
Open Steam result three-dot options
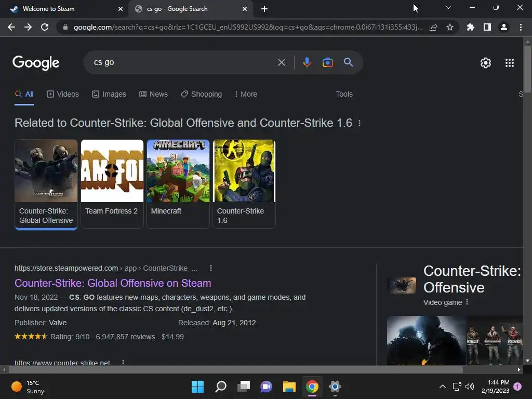point(211,268)
